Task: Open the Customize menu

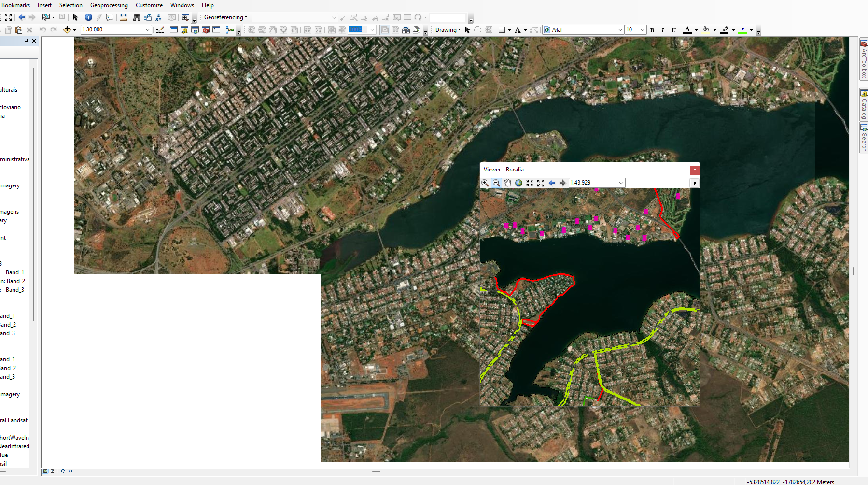Action: [x=149, y=5]
